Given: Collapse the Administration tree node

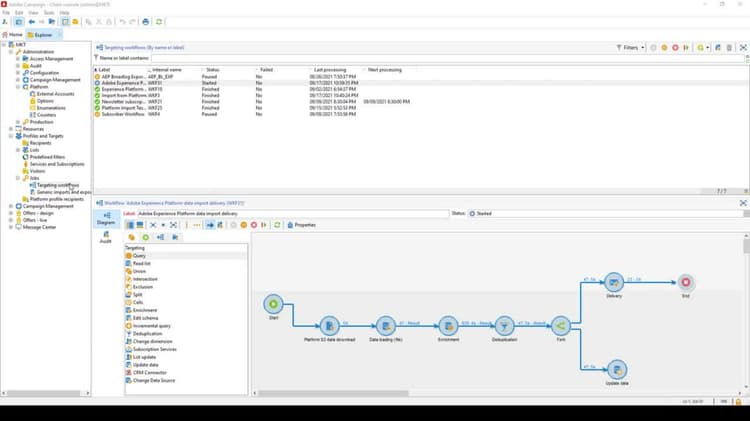Looking at the screenshot, I should coord(11,52).
